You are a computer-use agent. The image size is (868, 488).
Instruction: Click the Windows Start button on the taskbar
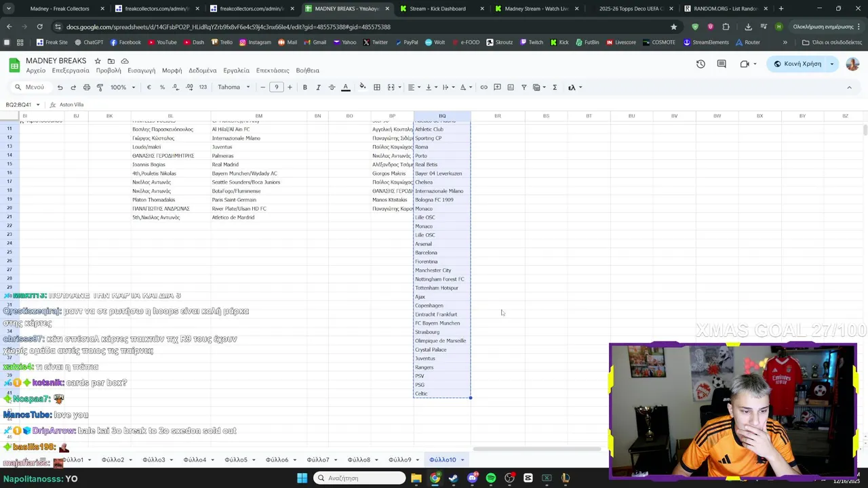coord(302,478)
